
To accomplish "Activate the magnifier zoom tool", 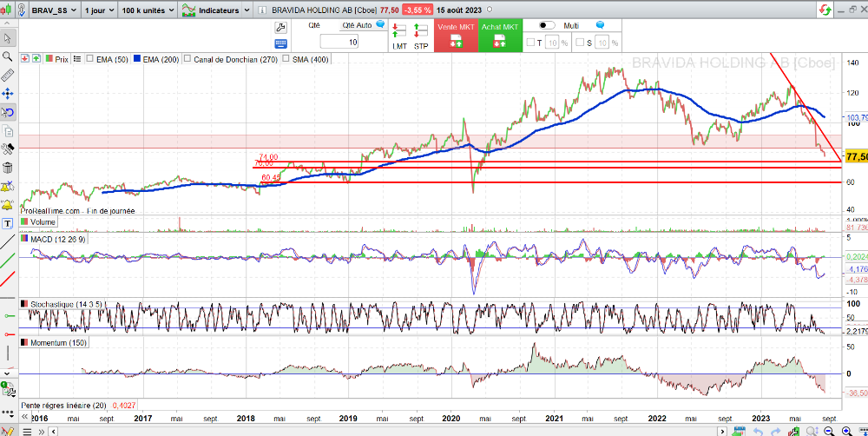I will [8, 56].
